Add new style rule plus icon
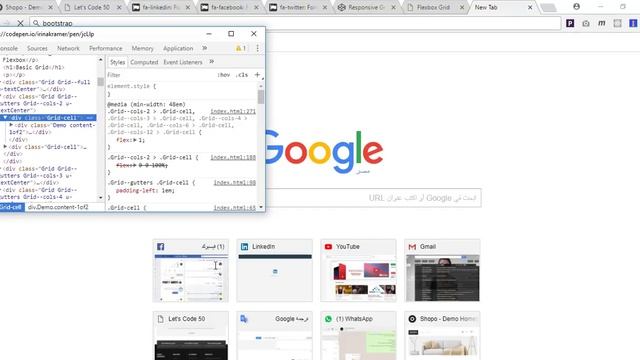This screenshot has height=360, width=640. point(257,75)
